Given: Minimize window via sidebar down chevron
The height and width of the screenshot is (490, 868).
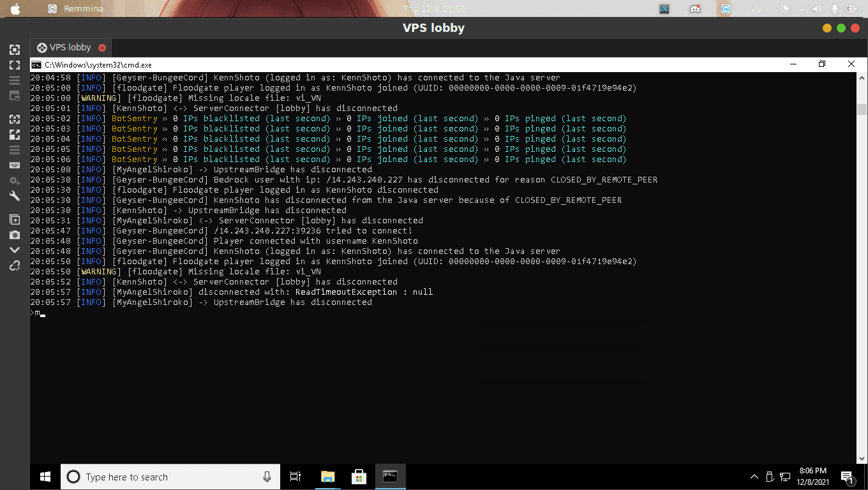Looking at the screenshot, I should pos(14,250).
